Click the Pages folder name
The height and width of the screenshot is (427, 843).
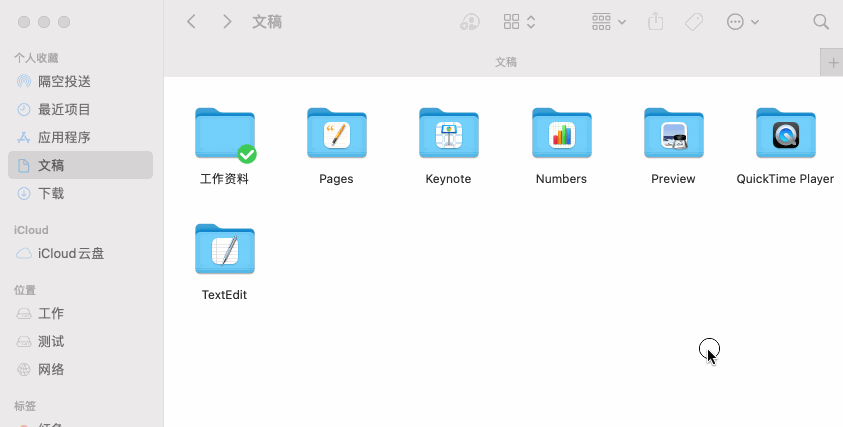(x=336, y=179)
